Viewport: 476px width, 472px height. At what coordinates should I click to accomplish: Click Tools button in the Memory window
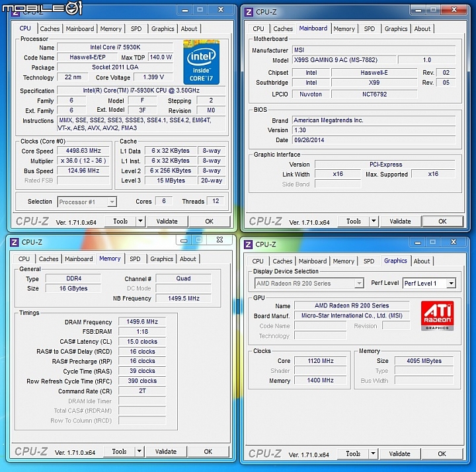point(119,452)
